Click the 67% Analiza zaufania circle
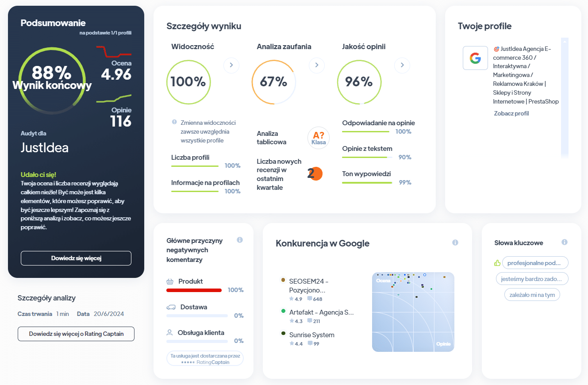588x385 pixels. click(x=273, y=82)
